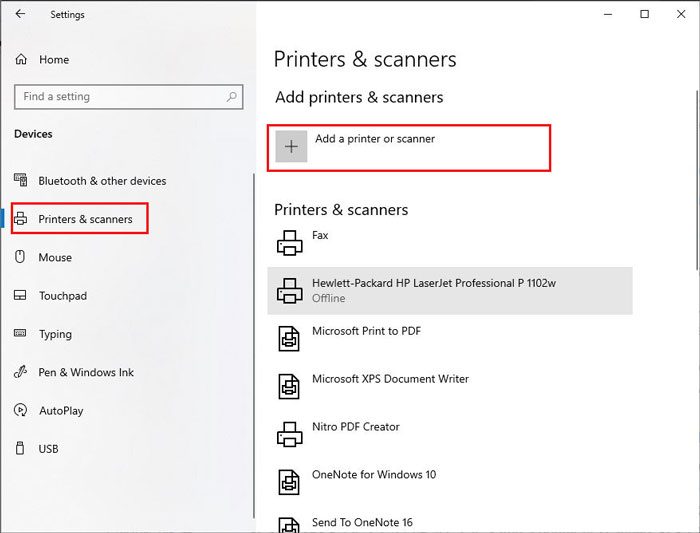Click the Find a setting search box
This screenshot has width=700, height=533.
[129, 96]
